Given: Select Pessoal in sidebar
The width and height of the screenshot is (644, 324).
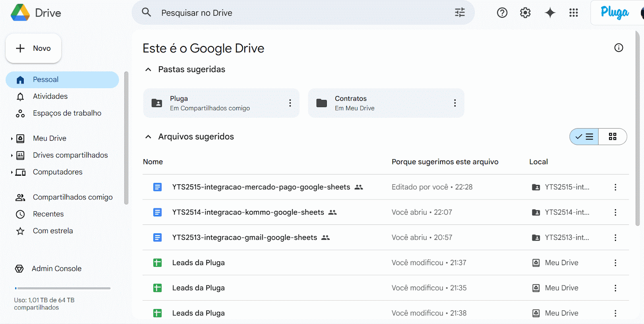Looking at the screenshot, I should click(62, 80).
